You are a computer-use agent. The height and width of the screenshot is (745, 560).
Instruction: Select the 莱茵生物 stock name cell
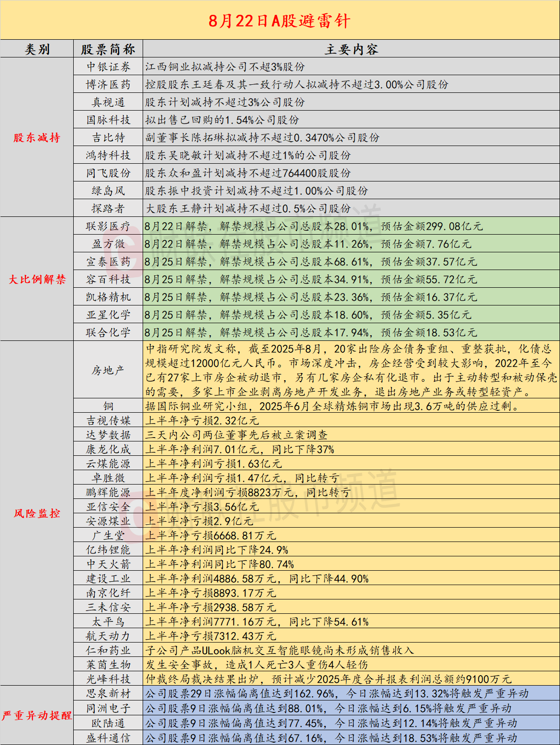coord(108,665)
